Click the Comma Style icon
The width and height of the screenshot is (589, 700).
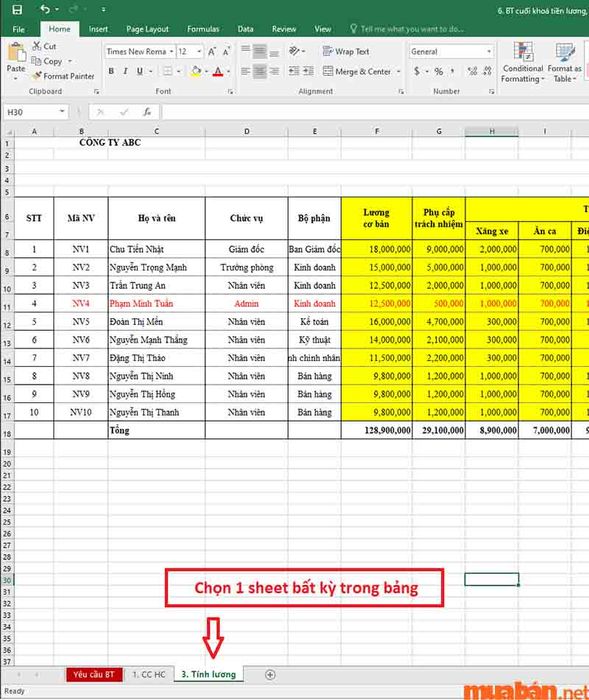(x=452, y=71)
